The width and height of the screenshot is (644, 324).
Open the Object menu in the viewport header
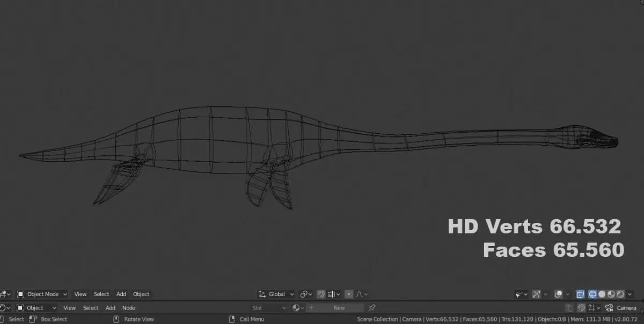click(141, 294)
